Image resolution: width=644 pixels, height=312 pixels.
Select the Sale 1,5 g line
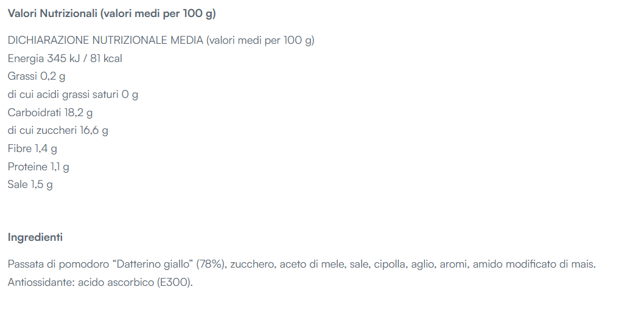coord(30,185)
